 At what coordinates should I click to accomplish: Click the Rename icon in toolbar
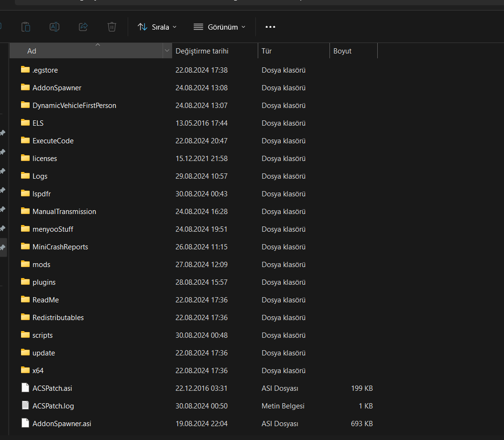coord(55,27)
